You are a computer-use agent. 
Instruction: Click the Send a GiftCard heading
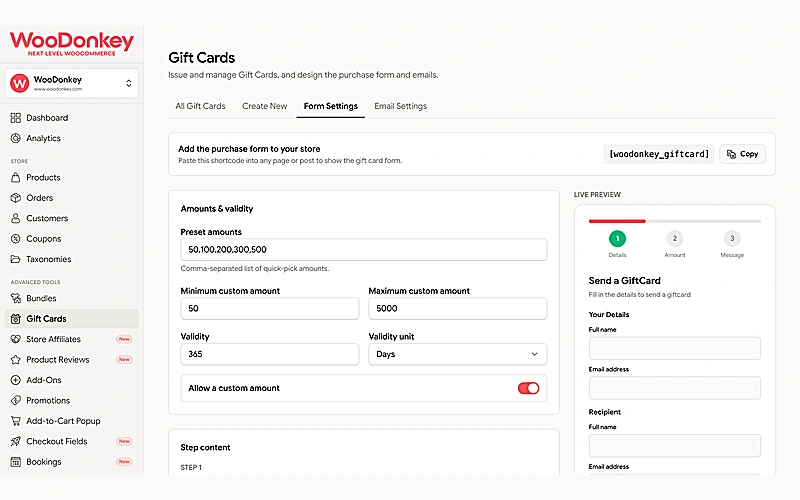tap(624, 281)
